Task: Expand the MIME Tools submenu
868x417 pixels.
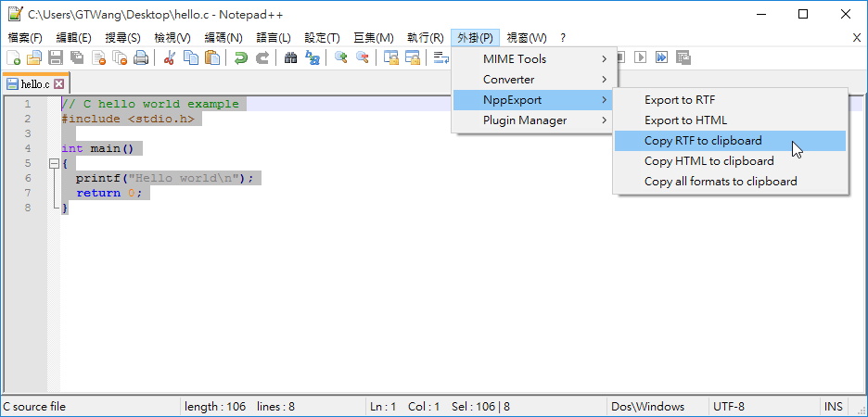Action: (534, 58)
